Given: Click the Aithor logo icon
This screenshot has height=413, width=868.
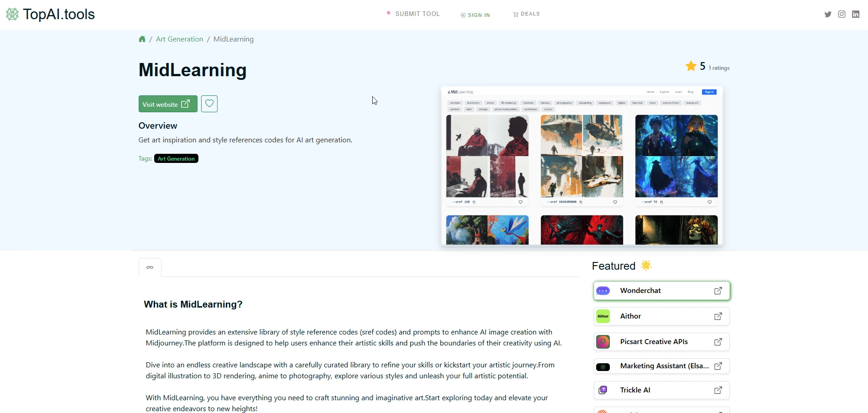Looking at the screenshot, I should click(x=603, y=316).
